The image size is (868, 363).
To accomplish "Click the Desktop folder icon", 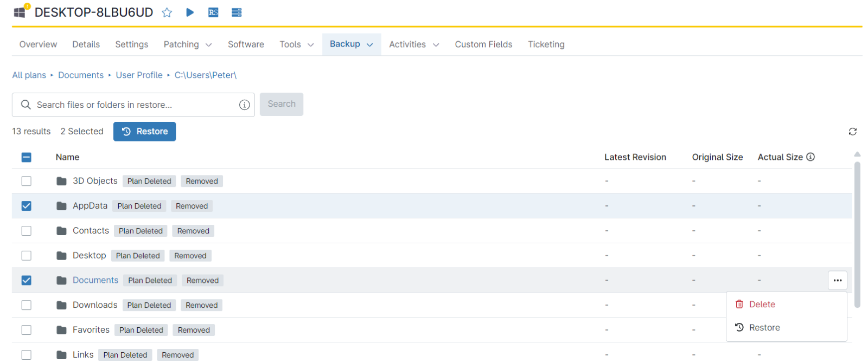I will [x=62, y=256].
